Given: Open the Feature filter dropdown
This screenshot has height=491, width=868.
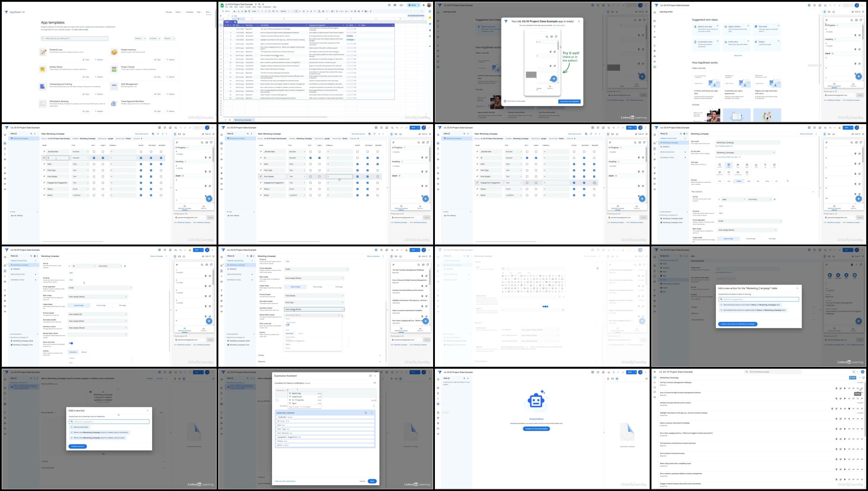Looking at the screenshot, I should click(169, 39).
